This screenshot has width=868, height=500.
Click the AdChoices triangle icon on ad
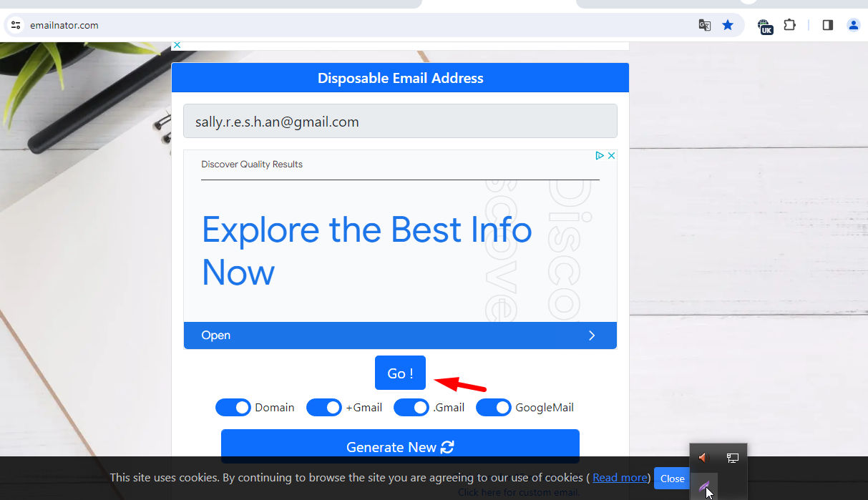[600, 155]
